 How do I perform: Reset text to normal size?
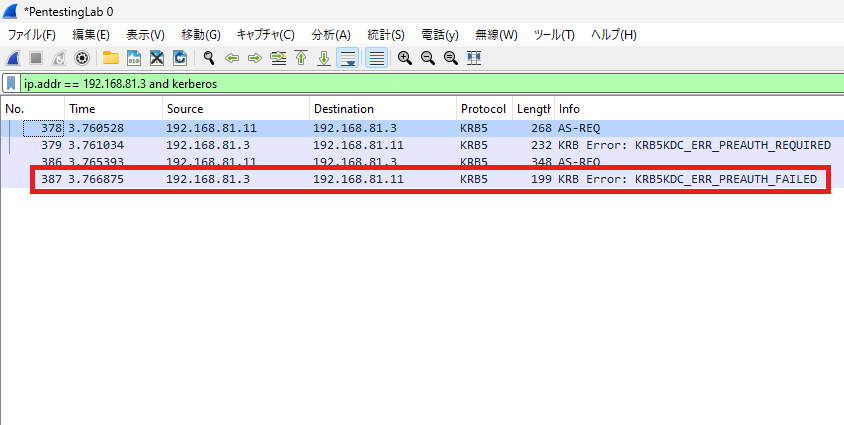(451, 58)
